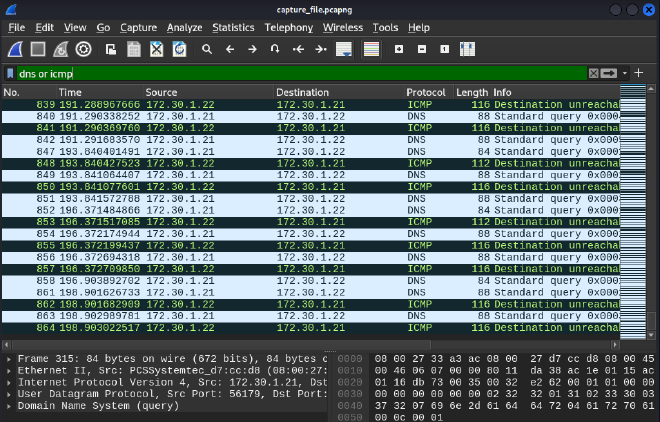Jump to the first packet
The width and height of the screenshot is (660, 422).
(298, 49)
